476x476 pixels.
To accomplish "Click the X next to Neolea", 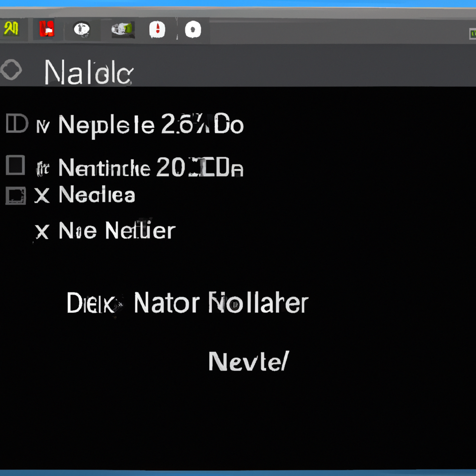I will 42,196.
